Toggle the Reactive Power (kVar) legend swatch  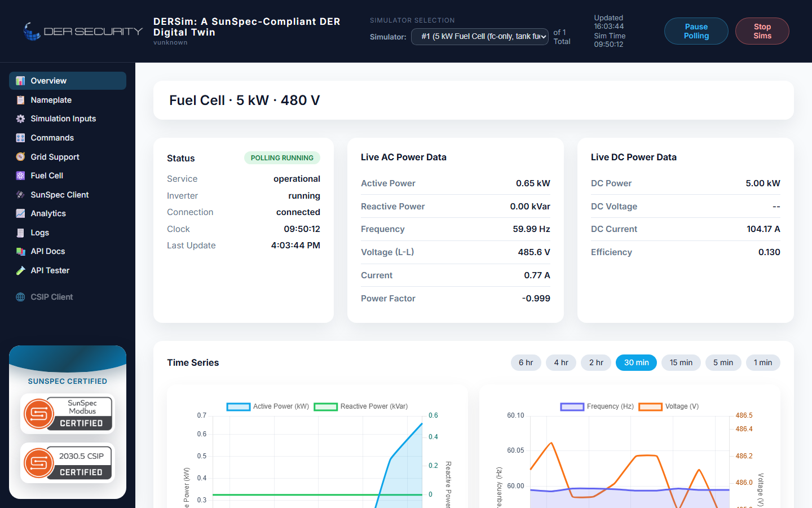[x=325, y=406]
